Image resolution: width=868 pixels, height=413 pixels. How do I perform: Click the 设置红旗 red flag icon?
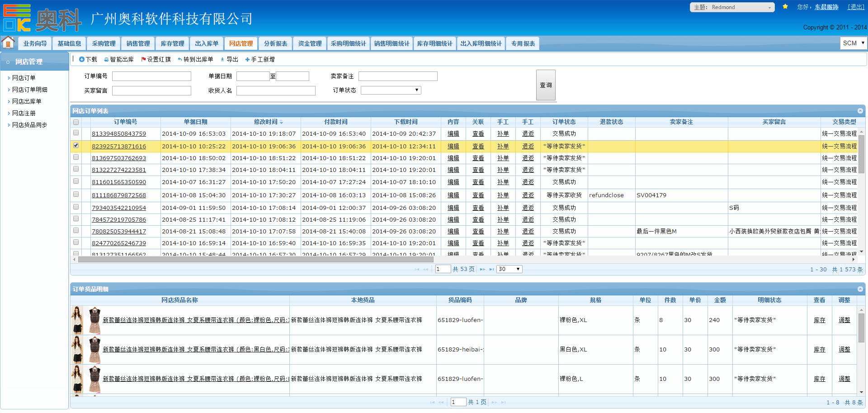pyautogui.click(x=143, y=59)
